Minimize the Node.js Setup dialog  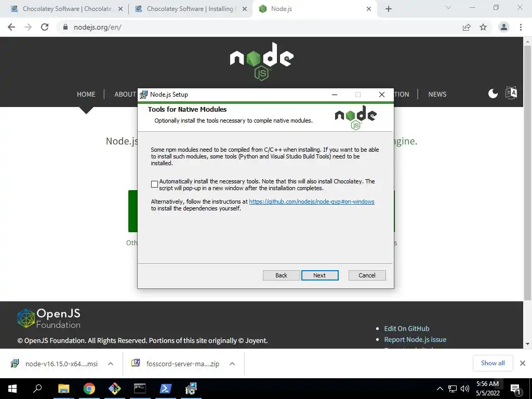(335, 95)
